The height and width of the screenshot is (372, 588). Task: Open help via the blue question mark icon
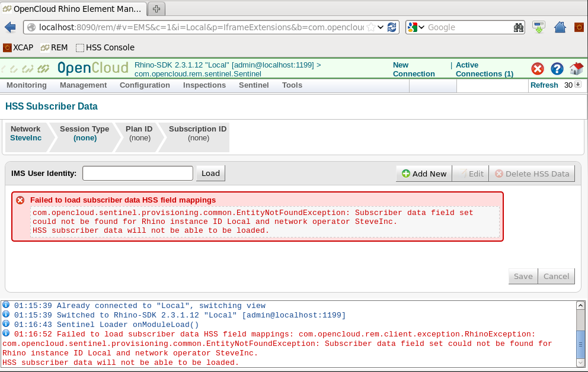click(x=557, y=69)
